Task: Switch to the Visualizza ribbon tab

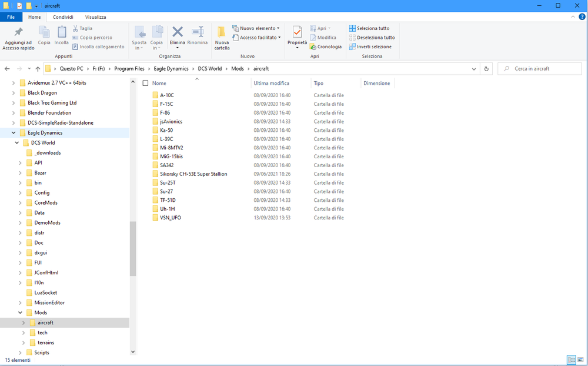Action: click(96, 17)
